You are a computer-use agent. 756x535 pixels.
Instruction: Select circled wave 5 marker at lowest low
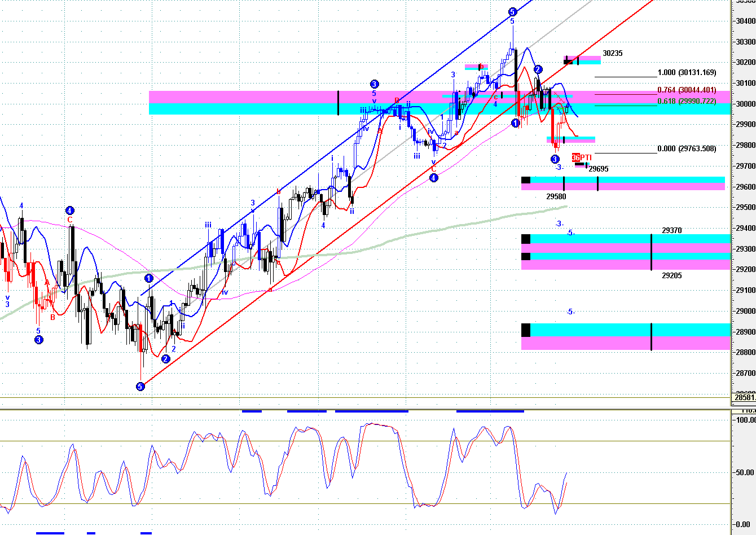tap(140, 387)
